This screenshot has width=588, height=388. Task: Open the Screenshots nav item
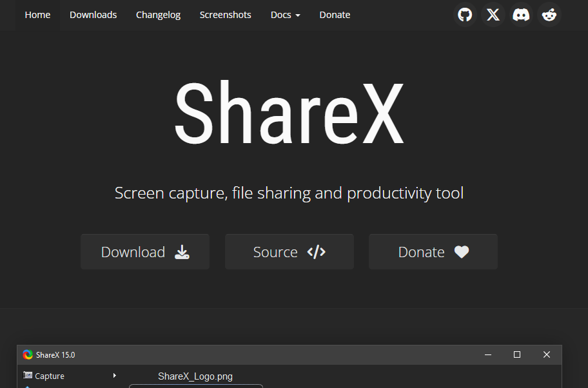coord(226,15)
